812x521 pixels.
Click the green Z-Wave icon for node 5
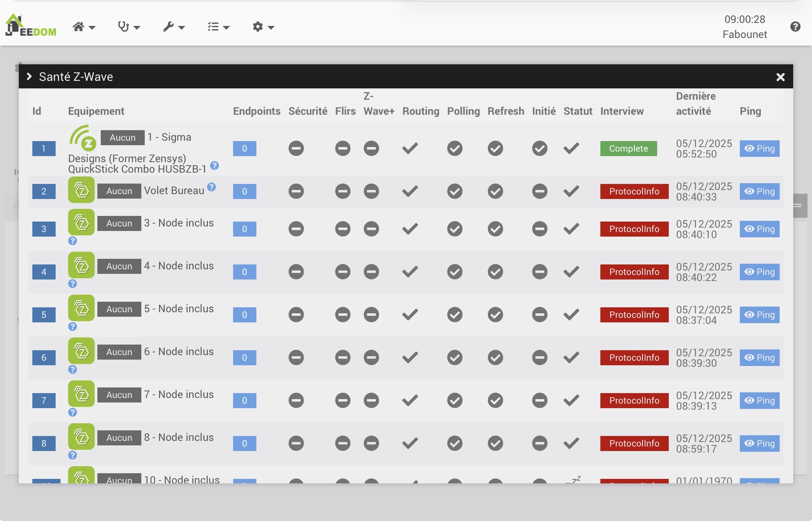tap(81, 308)
